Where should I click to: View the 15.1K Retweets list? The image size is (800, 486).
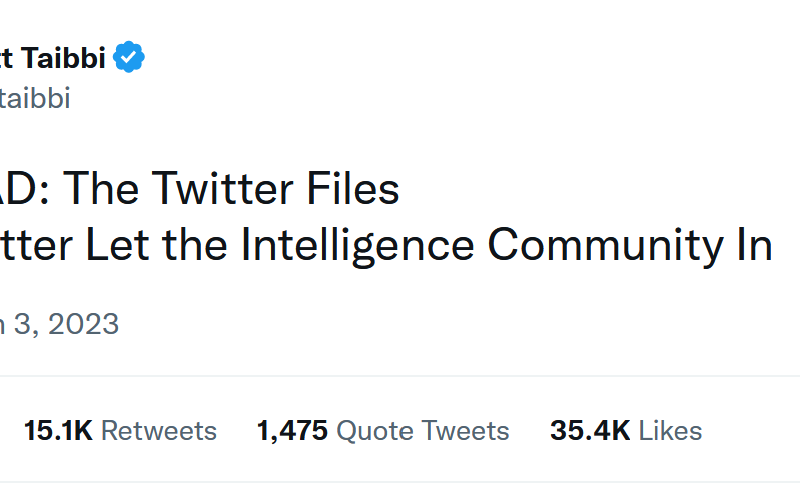tap(120, 431)
